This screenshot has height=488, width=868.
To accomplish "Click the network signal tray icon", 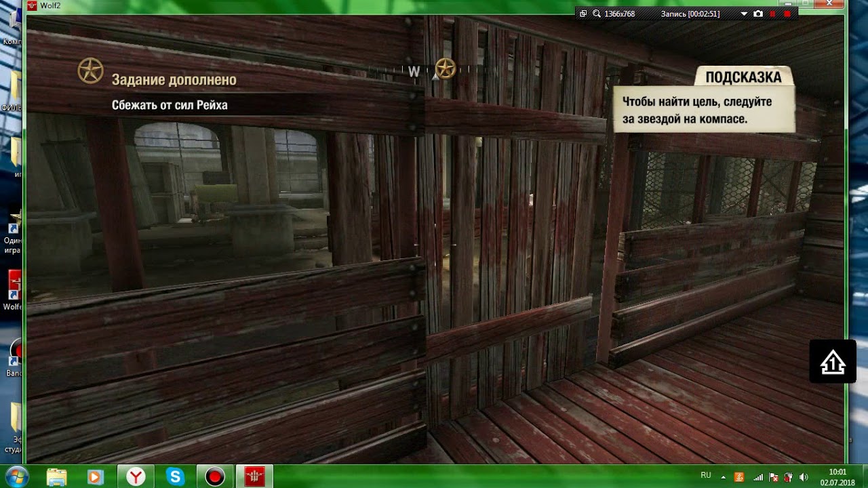I will click(758, 477).
